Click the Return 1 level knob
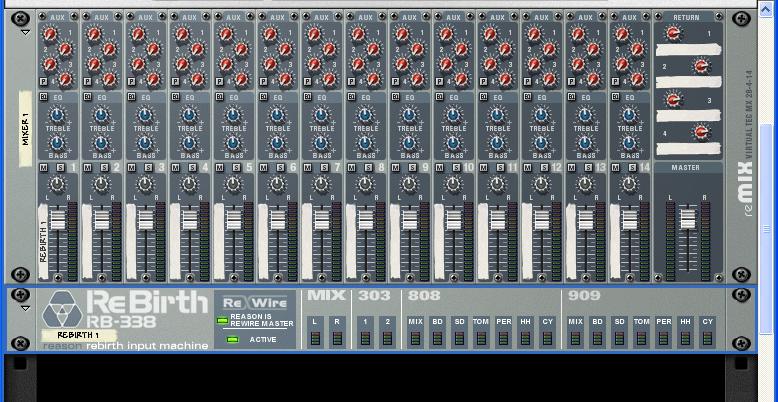Viewport: 778px width, 402px height. [673, 33]
